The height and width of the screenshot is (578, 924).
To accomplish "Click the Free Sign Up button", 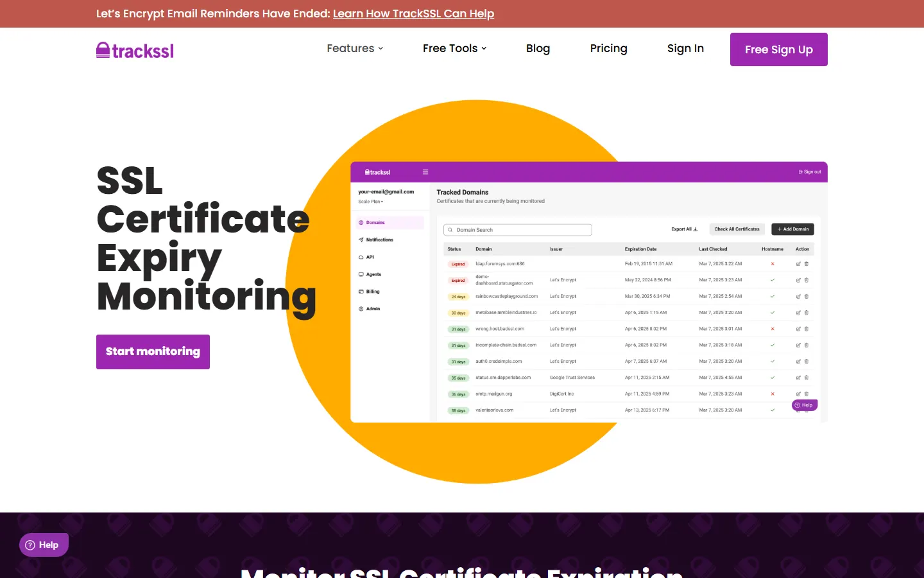I will click(779, 49).
